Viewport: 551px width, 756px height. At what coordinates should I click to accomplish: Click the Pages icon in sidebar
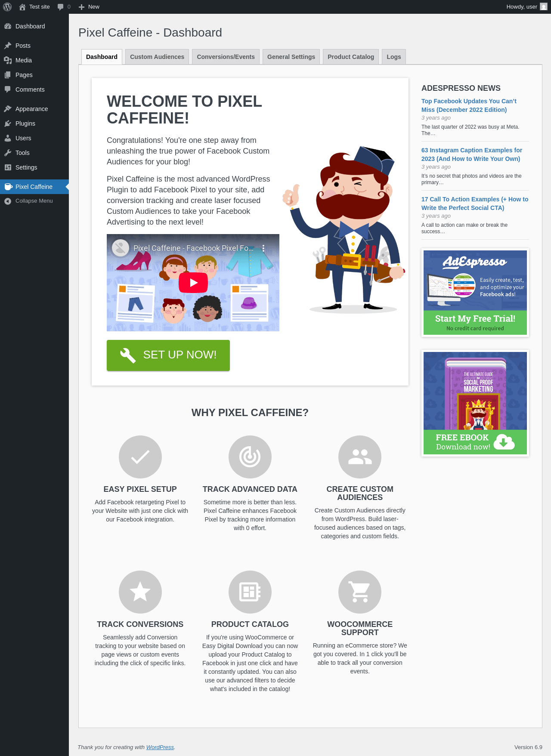coord(8,75)
